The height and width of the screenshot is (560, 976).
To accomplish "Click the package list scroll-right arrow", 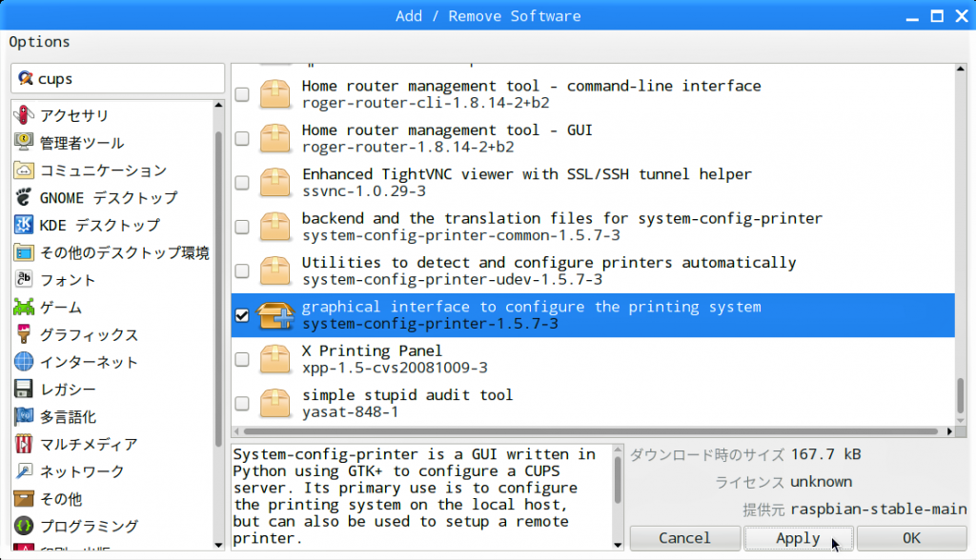I will 949,431.
